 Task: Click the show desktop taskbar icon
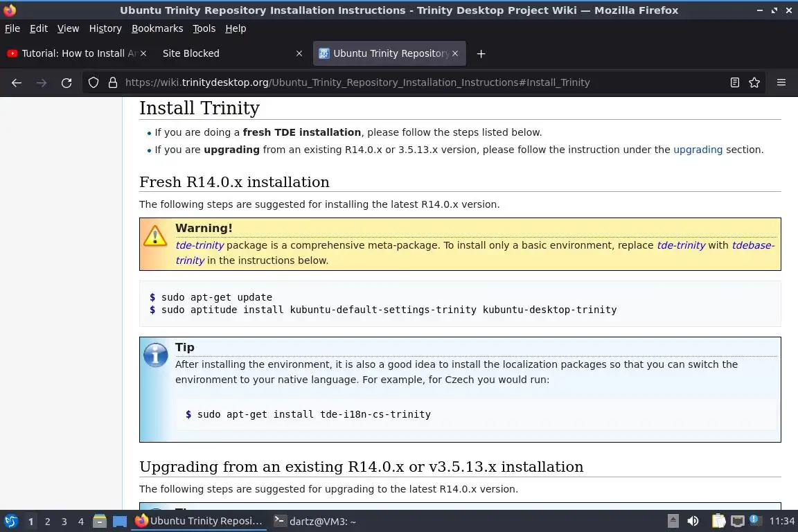(x=120, y=522)
